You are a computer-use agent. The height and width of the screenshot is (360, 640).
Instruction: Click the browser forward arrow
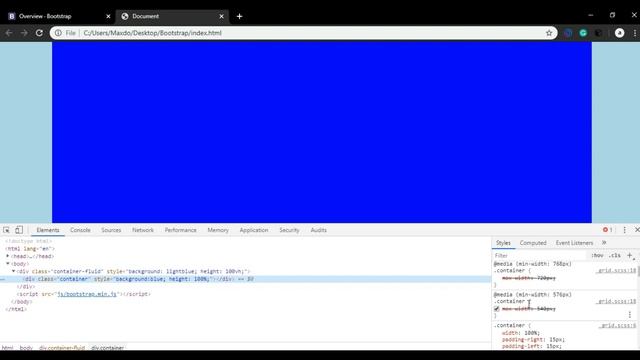24,33
